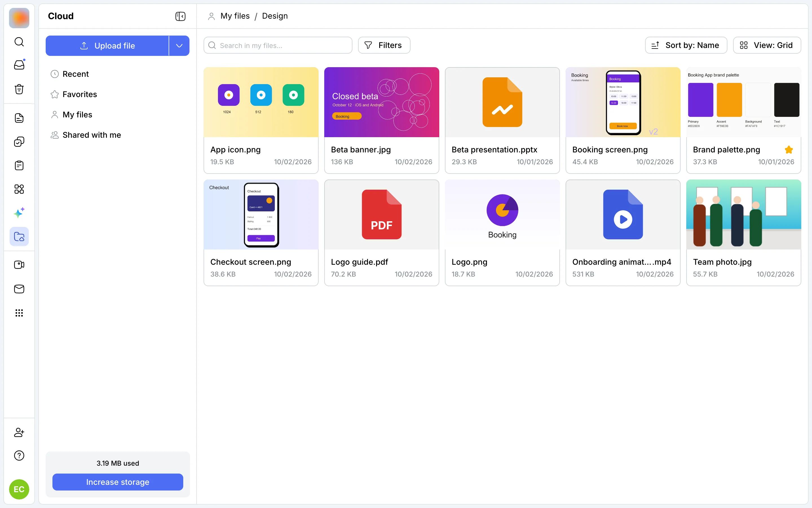Open the EC user avatar
The height and width of the screenshot is (508, 812).
tap(19, 489)
